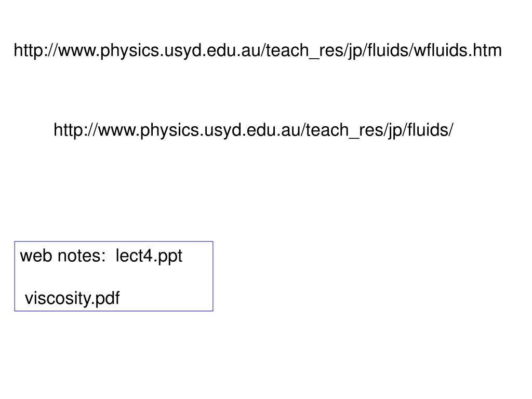Screen dimensions: 532x399
Task: Select the lect4.ppt file name
Action: pyautogui.click(x=149, y=256)
